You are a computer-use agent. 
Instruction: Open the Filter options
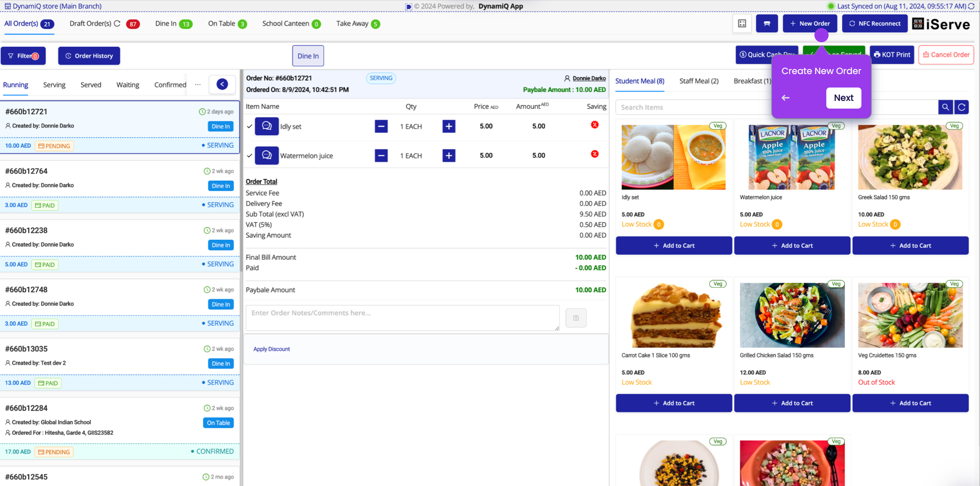coord(23,56)
